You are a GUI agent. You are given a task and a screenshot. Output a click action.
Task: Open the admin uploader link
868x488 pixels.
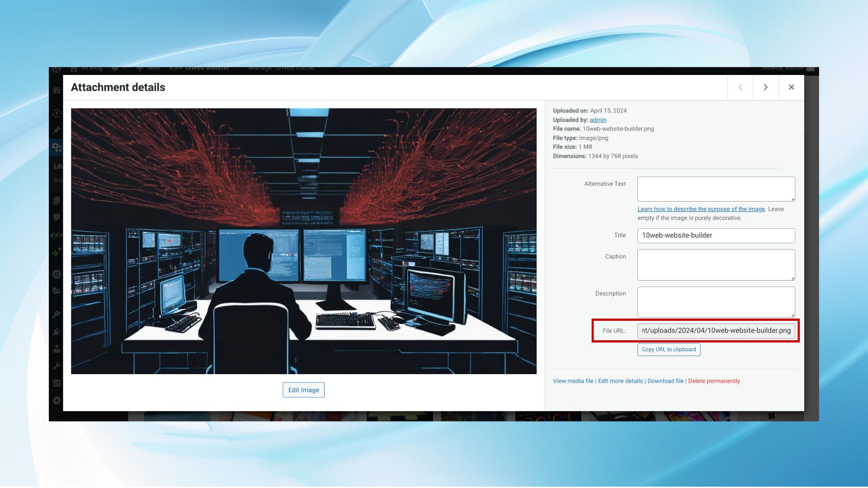pyautogui.click(x=598, y=120)
